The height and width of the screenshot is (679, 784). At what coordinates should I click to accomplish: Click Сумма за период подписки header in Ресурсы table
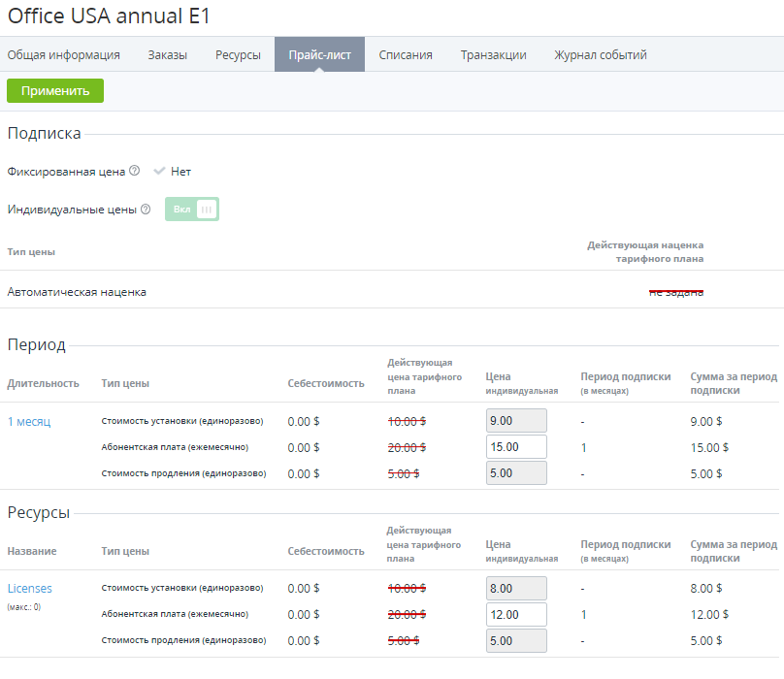(x=734, y=551)
